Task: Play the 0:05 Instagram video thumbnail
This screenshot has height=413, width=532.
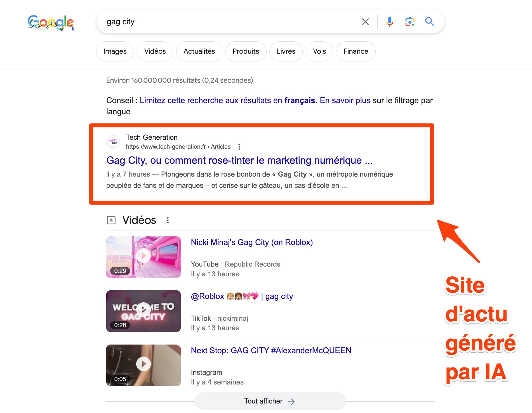Action: tap(143, 365)
